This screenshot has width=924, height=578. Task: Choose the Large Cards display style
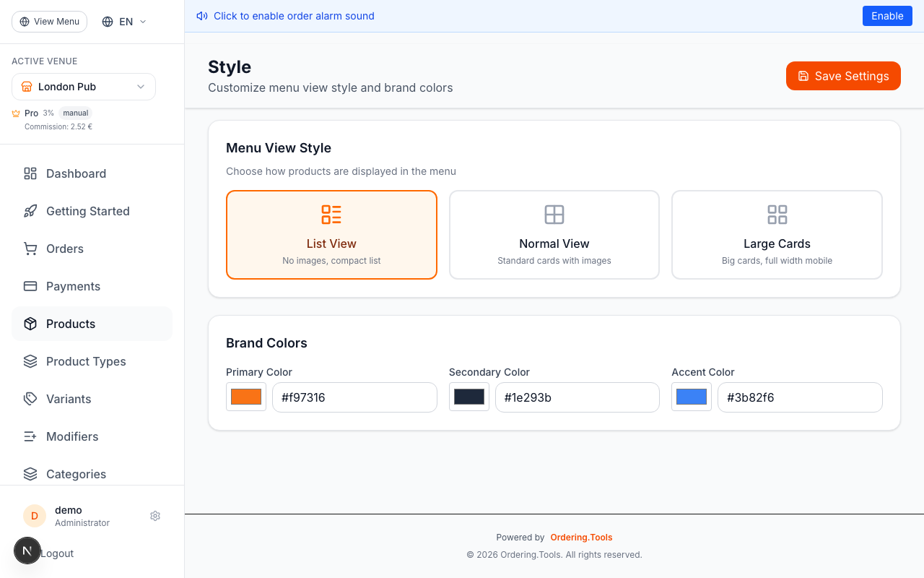[777, 234]
